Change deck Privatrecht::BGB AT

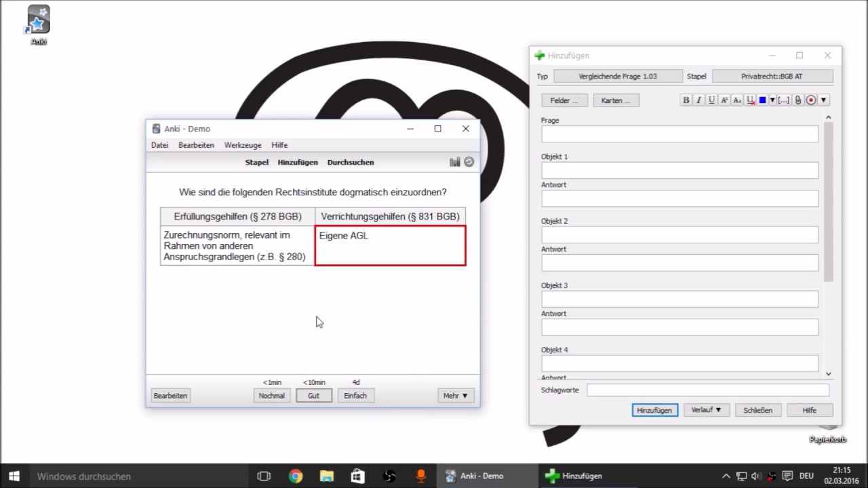pos(772,77)
